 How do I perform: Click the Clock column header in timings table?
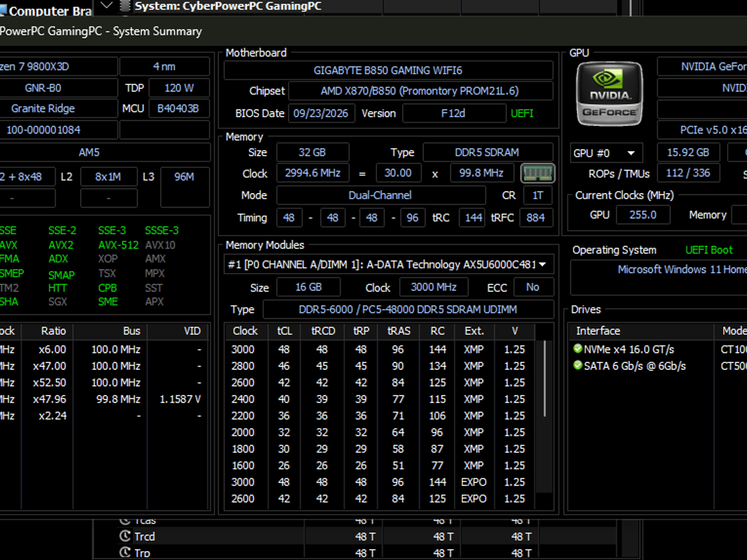tap(245, 331)
